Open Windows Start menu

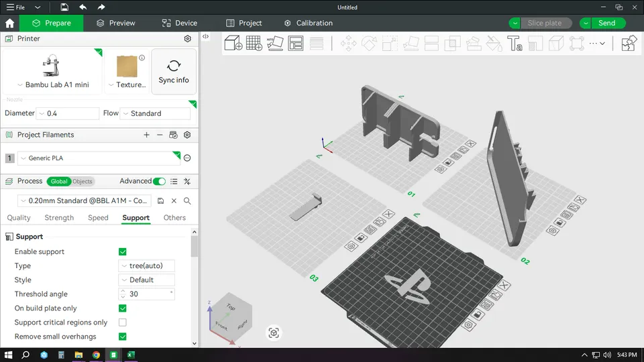[x=8, y=355]
